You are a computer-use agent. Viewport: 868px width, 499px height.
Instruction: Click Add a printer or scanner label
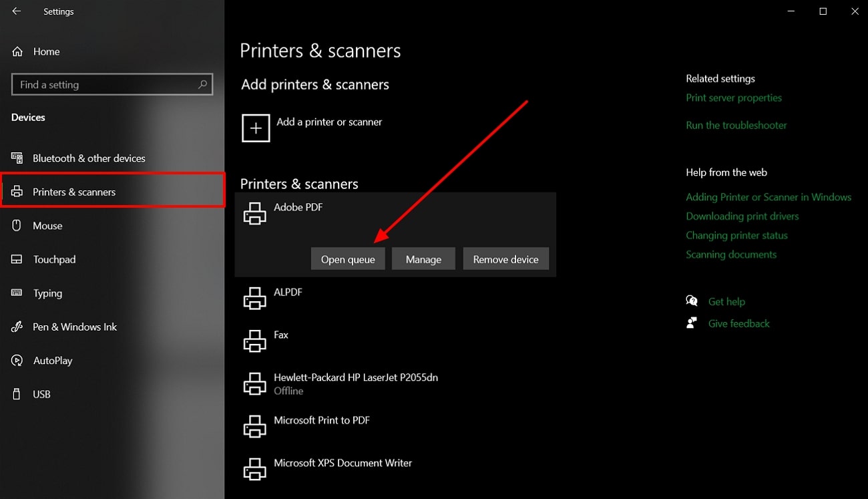(x=329, y=122)
